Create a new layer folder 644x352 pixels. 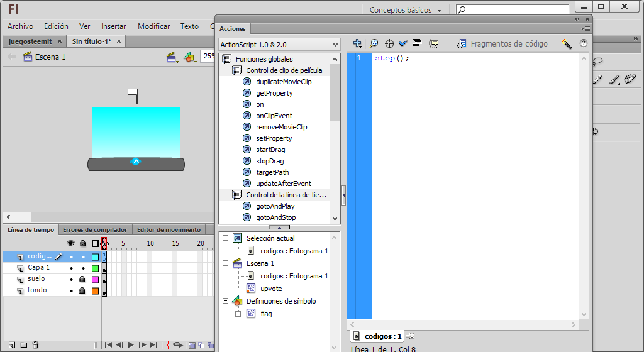[x=24, y=344]
